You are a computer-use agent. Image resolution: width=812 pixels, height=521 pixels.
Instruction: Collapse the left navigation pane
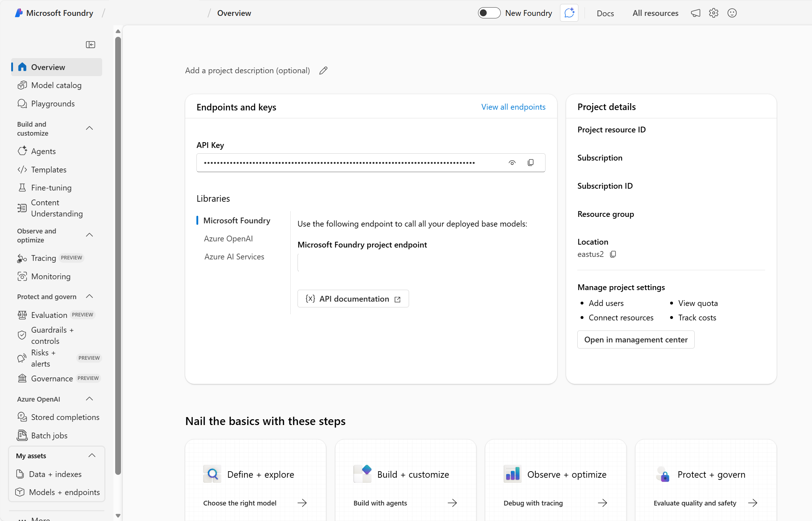[91, 44]
